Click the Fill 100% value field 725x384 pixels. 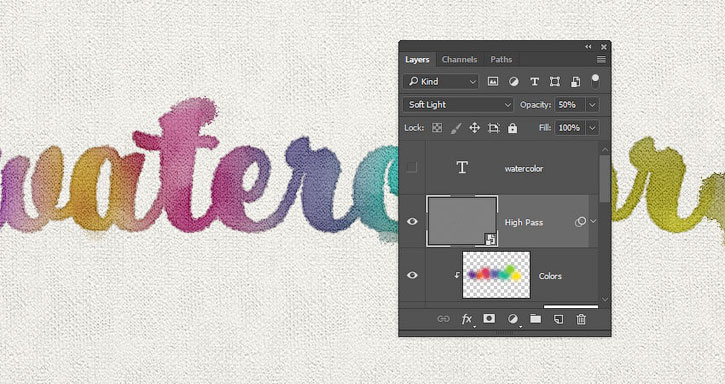point(570,128)
